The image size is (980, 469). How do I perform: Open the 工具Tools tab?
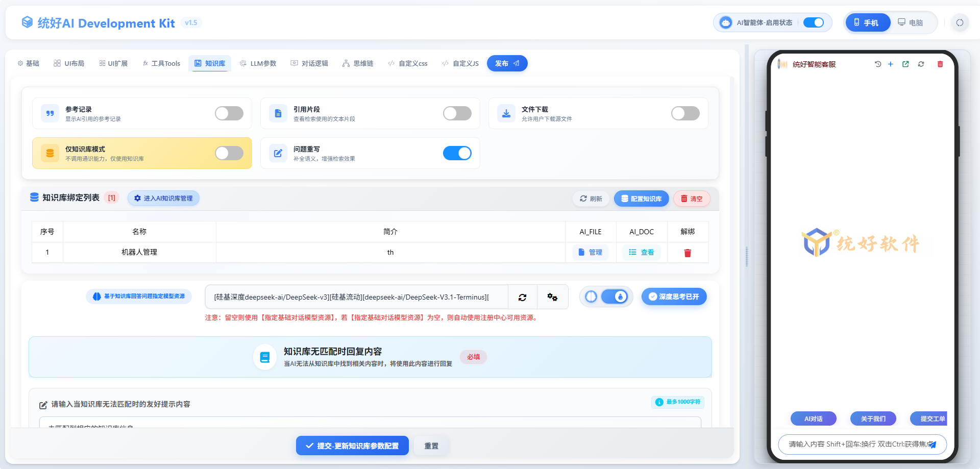(162, 63)
